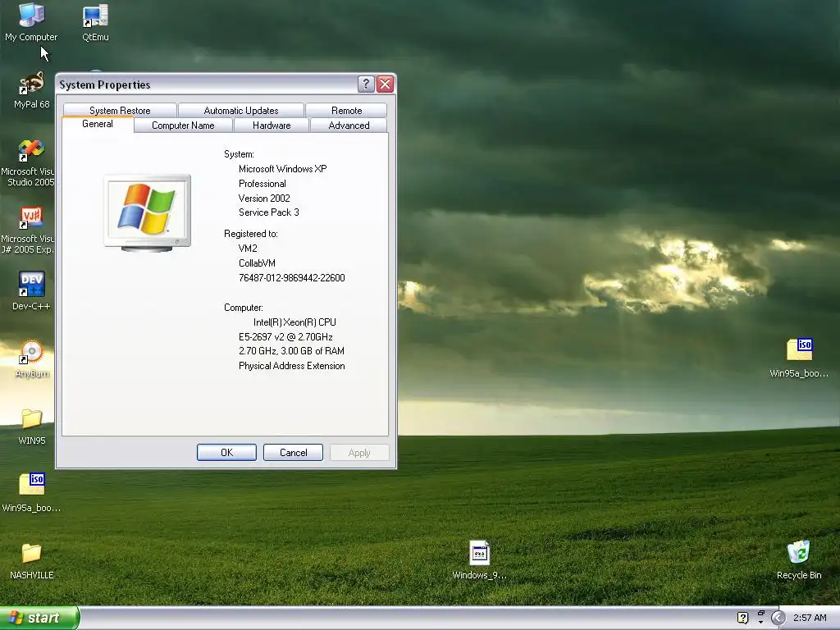
Task: Click the "Version 2002" text
Action: pos(264,199)
